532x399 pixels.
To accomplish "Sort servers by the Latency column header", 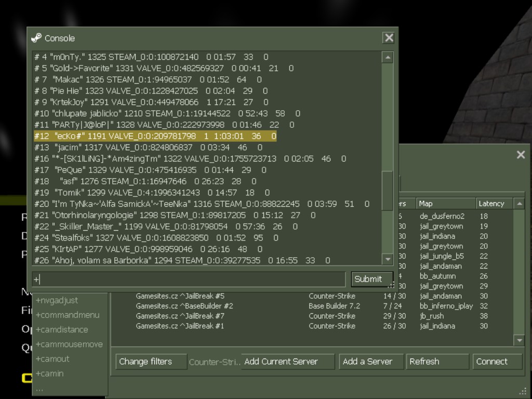I will pos(495,204).
